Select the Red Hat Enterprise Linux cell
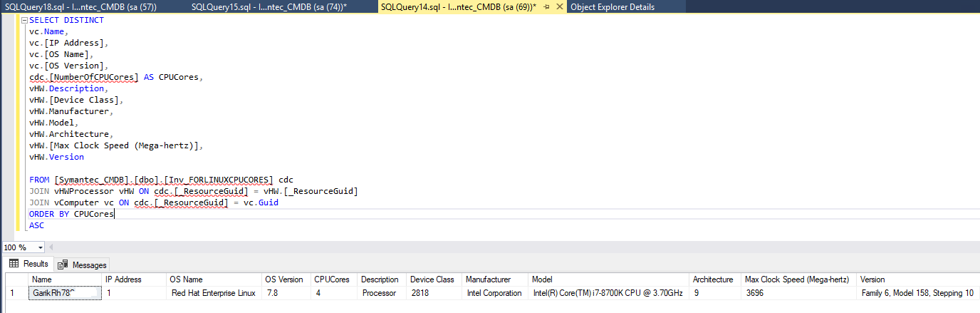Viewport: 980px width, 313px height. pyautogui.click(x=214, y=293)
